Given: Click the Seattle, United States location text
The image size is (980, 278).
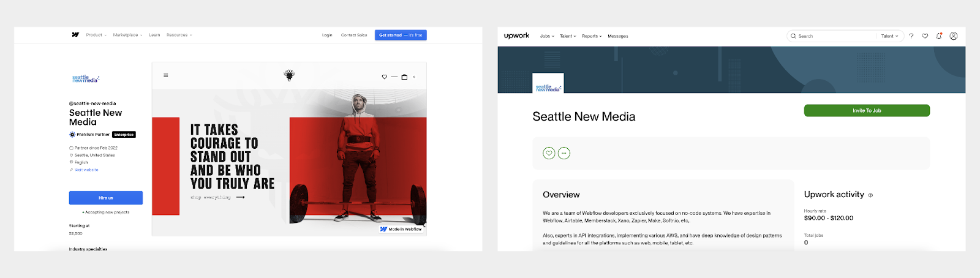Looking at the screenshot, I should click(x=94, y=155).
